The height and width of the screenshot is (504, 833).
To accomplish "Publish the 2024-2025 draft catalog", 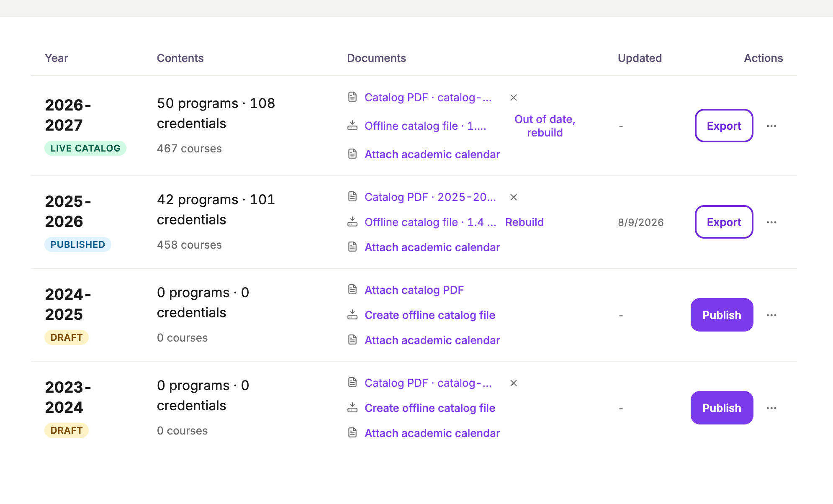I will tap(722, 315).
